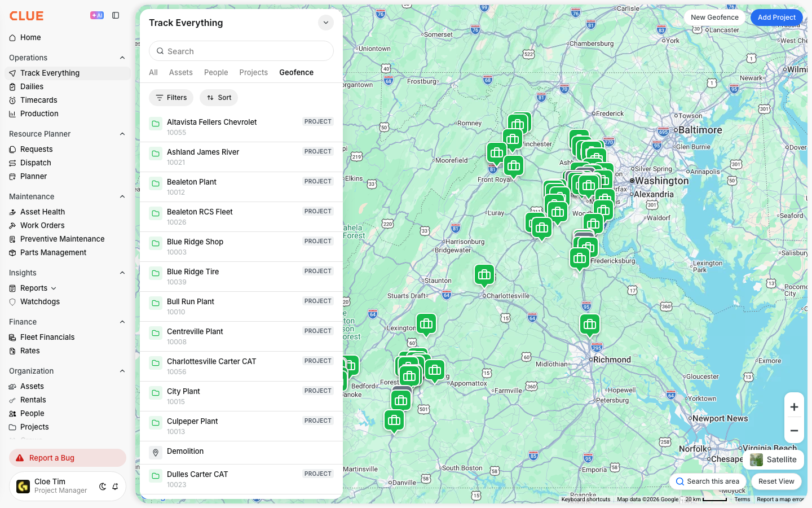This screenshot has height=508, width=812.
Task: Open the Filters button
Action: [x=171, y=98]
